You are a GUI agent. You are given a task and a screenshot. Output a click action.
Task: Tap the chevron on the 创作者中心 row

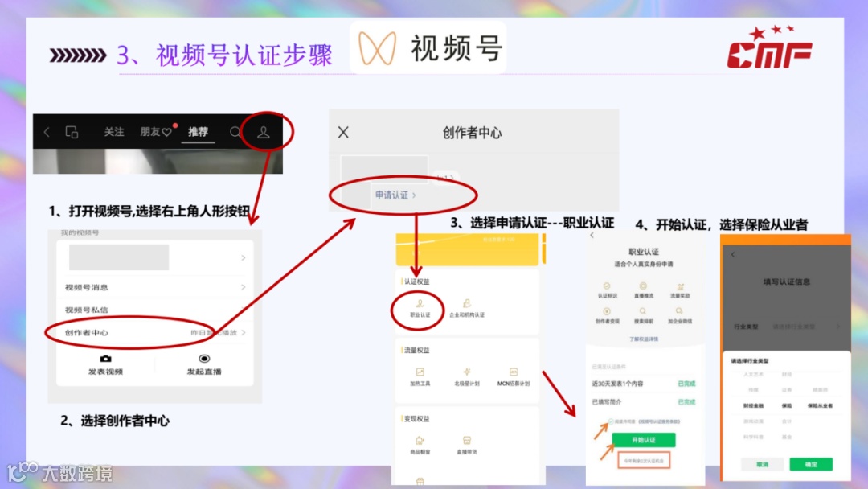(x=243, y=332)
